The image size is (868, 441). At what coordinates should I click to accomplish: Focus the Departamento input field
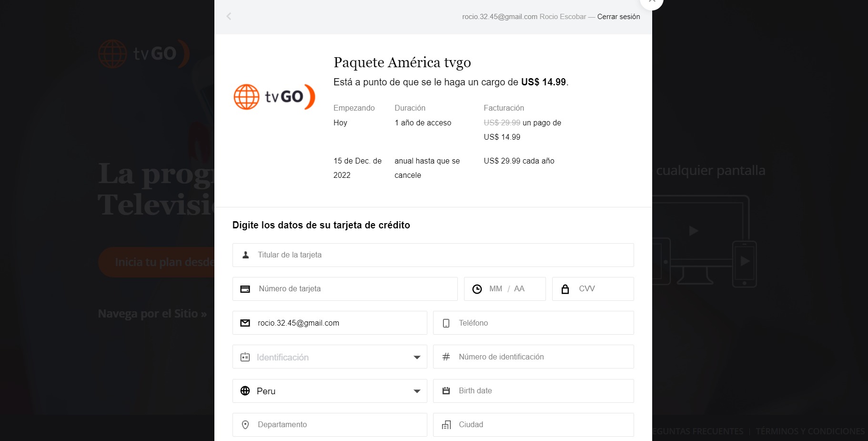330,425
